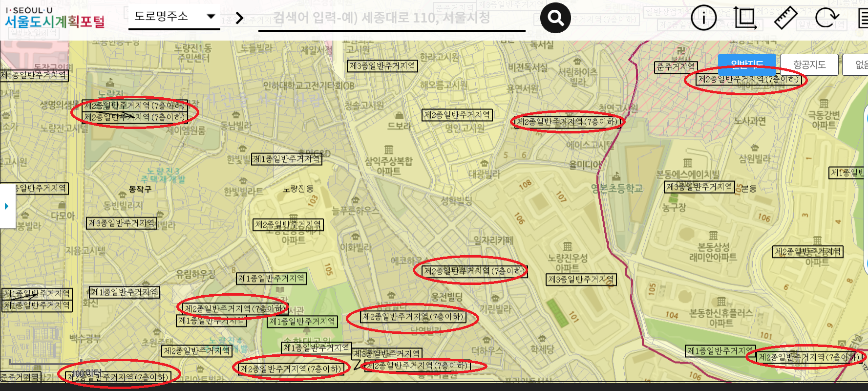Screen dimensions: 868x391
Task: Click 노량진우성 아파트 on the map
Action: tap(567, 262)
